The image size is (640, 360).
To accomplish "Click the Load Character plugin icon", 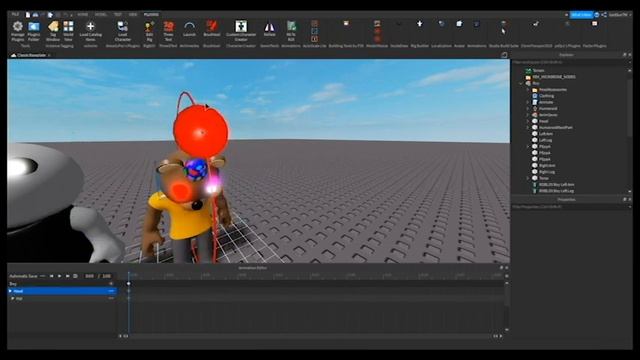I will click(122, 27).
